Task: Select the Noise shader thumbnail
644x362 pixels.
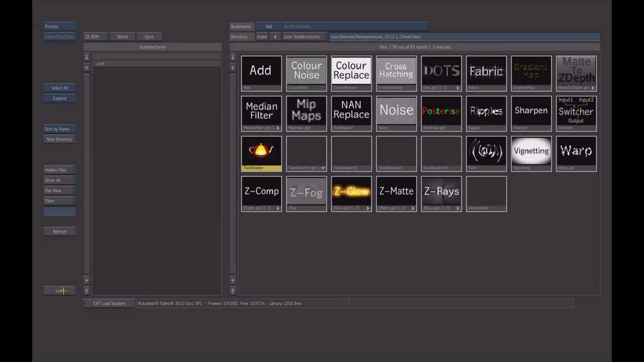Action: coord(396,114)
